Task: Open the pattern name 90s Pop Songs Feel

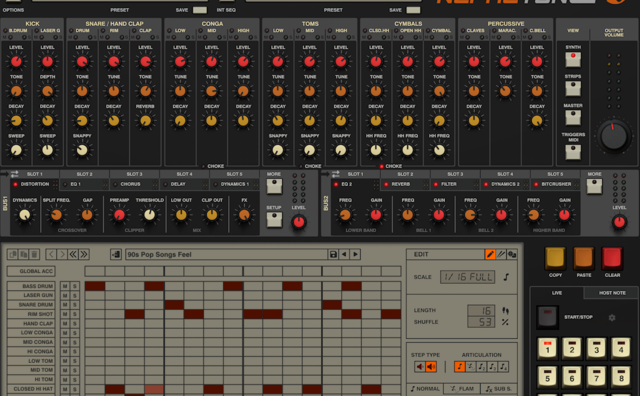Action: 226,254
